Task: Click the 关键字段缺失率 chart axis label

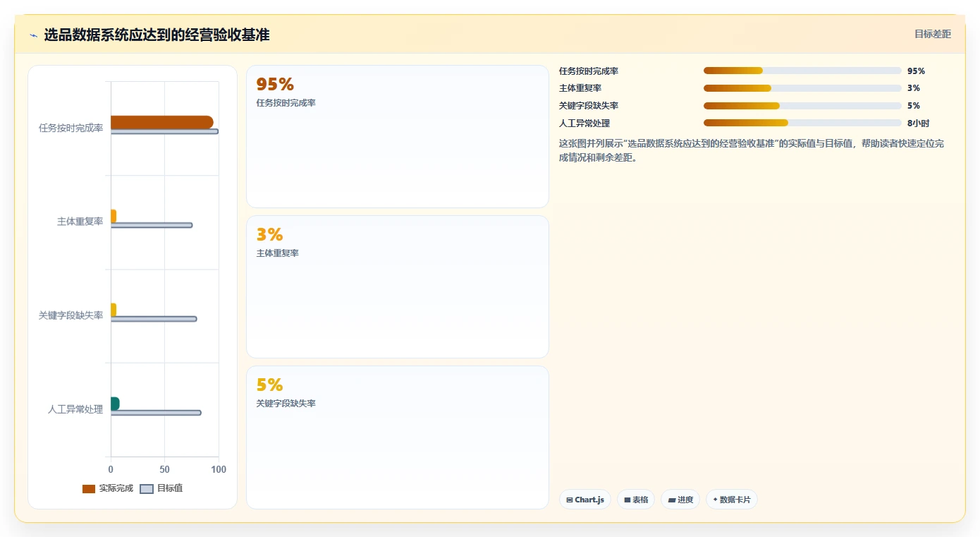Action: click(71, 315)
